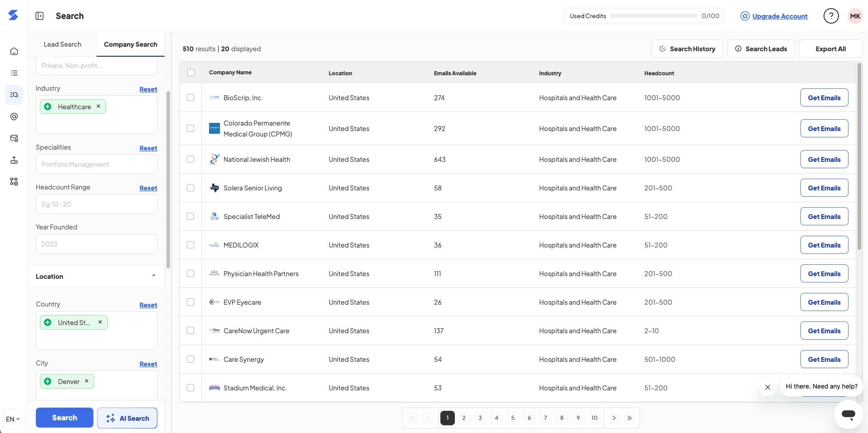Go to page 5 of results
Viewport: 868px width, 433px height.
click(512, 418)
